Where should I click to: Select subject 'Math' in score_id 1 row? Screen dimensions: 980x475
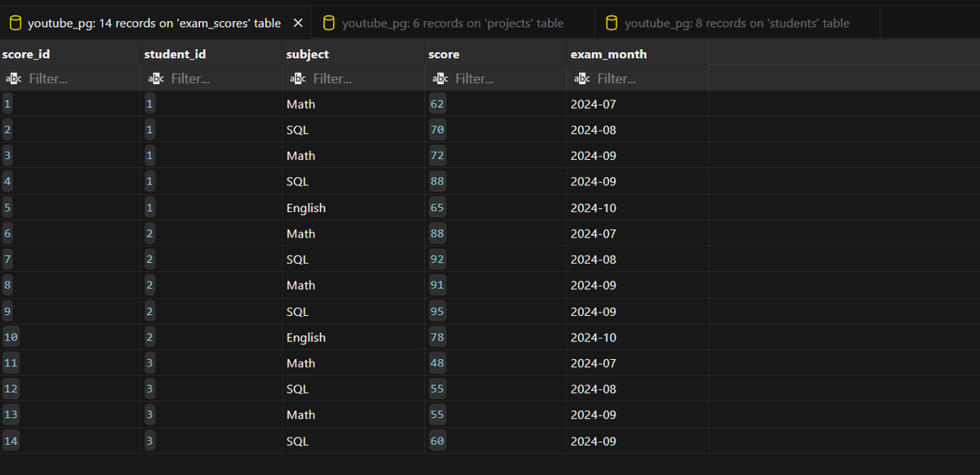[354, 104]
